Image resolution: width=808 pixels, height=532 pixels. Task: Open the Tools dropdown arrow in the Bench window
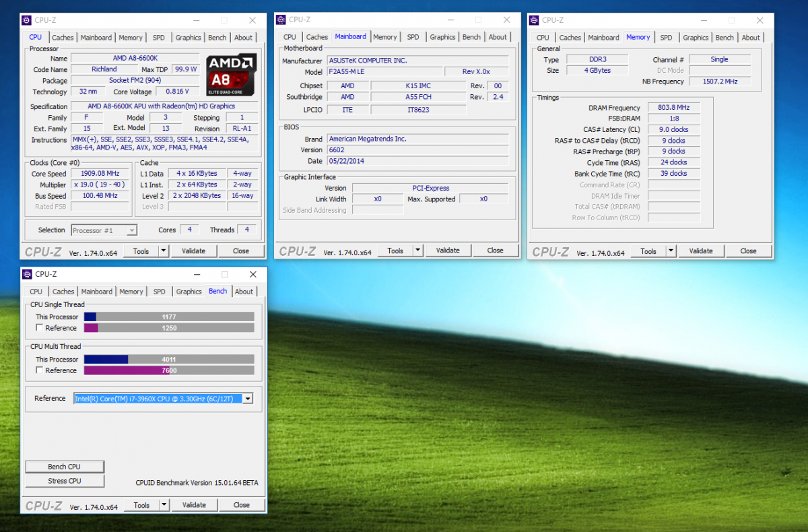pyautogui.click(x=164, y=504)
